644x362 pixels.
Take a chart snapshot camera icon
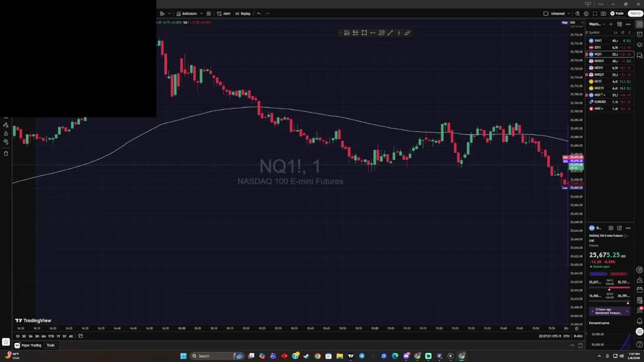(603, 14)
